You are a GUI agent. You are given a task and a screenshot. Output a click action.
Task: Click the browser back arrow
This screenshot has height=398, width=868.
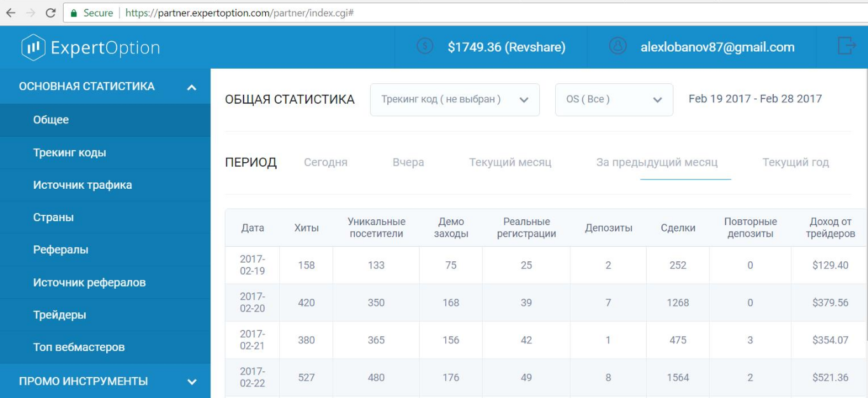pos(11,13)
